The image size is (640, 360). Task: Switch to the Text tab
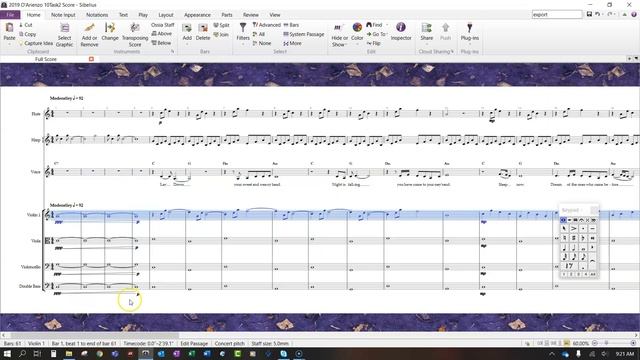coord(123,15)
